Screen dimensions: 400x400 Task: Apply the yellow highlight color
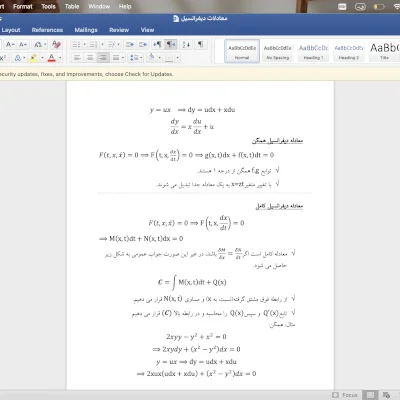pyautogui.click(x=33, y=58)
